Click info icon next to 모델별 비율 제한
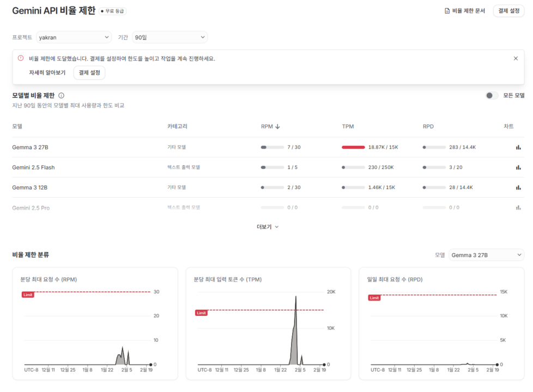The width and height of the screenshot is (533, 392). point(61,95)
